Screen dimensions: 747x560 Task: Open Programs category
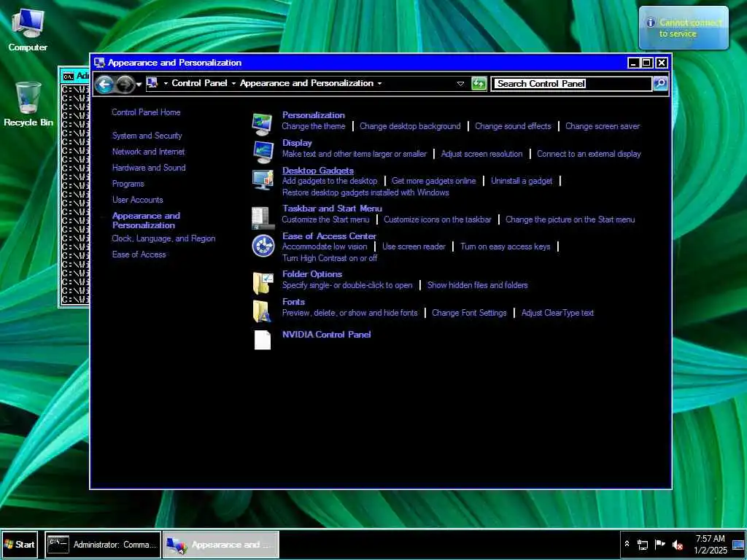(128, 184)
